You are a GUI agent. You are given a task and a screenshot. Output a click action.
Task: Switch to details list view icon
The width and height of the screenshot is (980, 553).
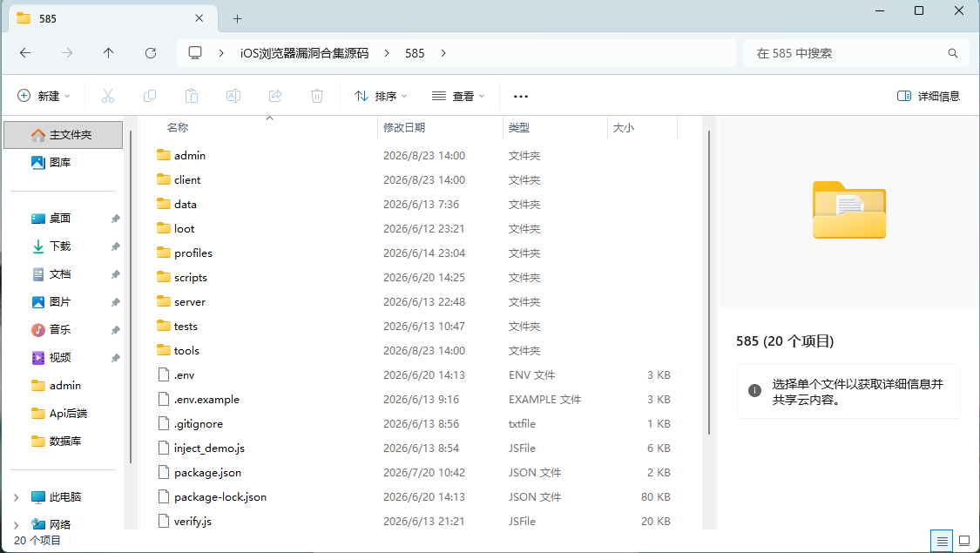942,541
